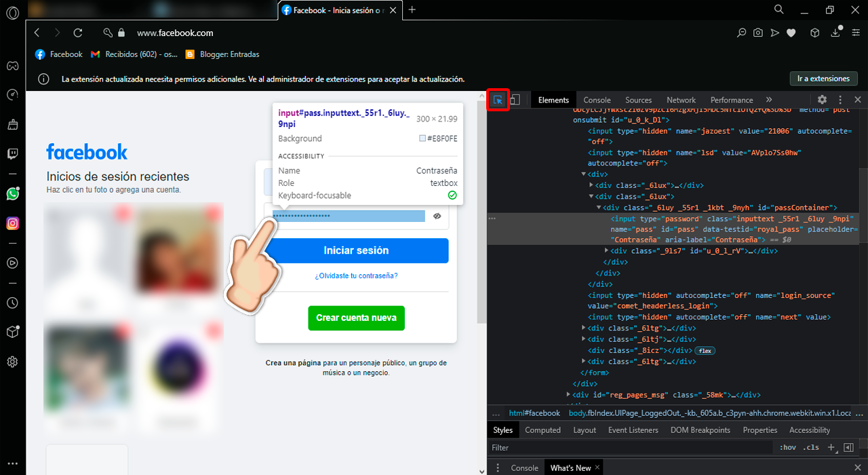Viewport: 868px width, 475px height.
Task: Select the input name="login_source" line
Action: coord(711,301)
